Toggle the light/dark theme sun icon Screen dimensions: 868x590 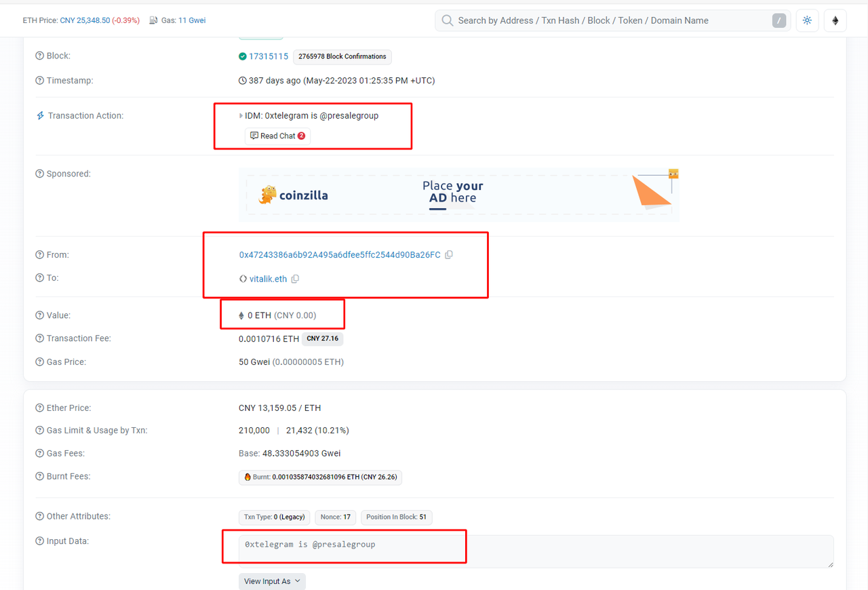click(x=807, y=20)
